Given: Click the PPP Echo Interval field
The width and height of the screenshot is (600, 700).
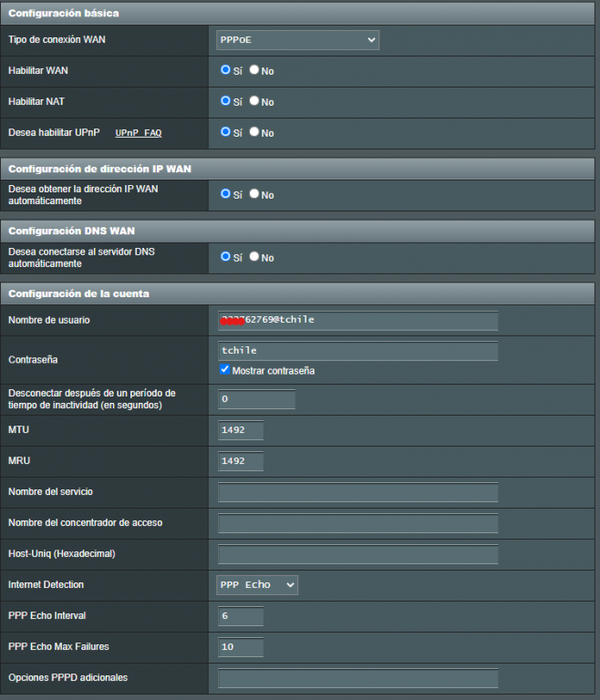Looking at the screenshot, I should tap(241, 616).
